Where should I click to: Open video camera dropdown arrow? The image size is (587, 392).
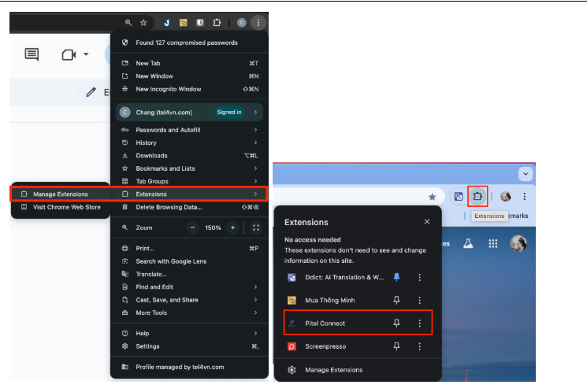86,54
